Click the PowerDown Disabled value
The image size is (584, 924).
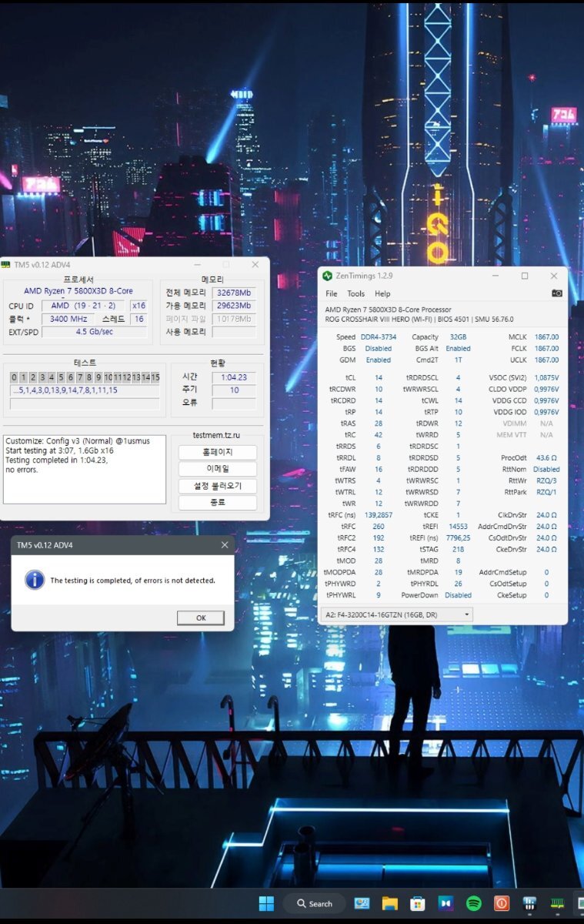click(458, 595)
